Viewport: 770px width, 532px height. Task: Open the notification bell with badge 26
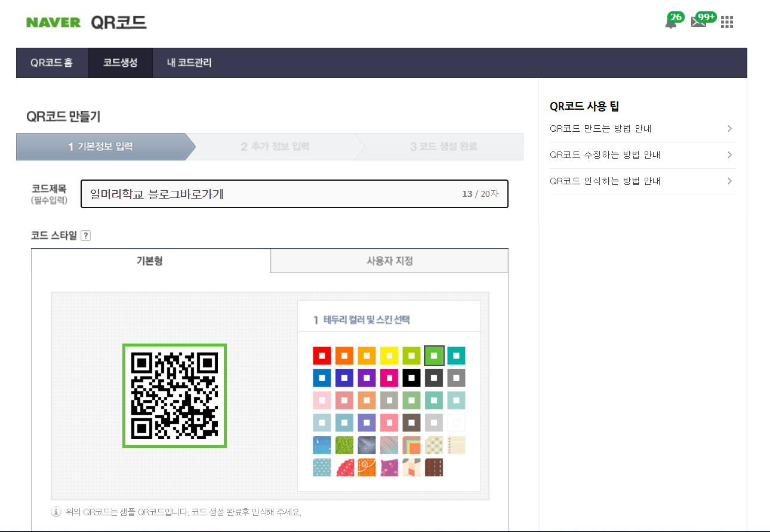672,22
